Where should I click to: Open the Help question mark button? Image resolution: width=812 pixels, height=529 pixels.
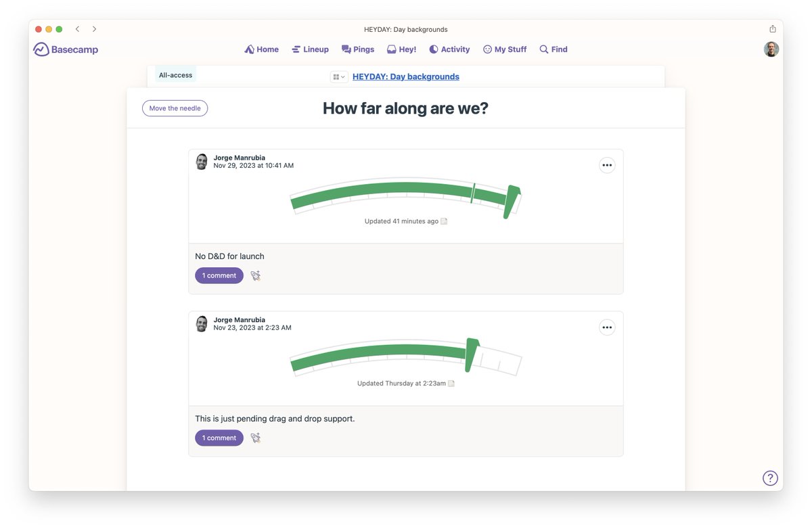tap(770, 478)
